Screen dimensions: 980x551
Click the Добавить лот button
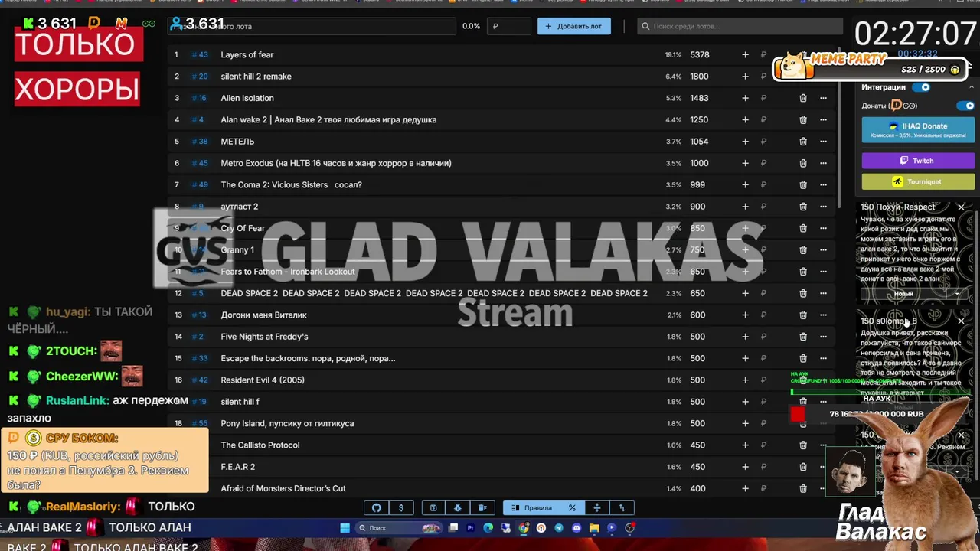coord(574,26)
